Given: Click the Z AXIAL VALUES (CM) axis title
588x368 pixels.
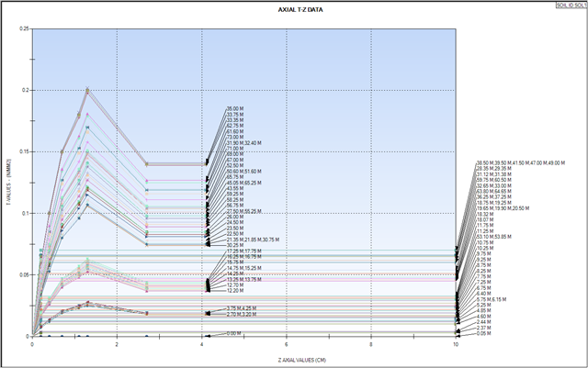Looking at the screenshot, I should pos(302,360).
